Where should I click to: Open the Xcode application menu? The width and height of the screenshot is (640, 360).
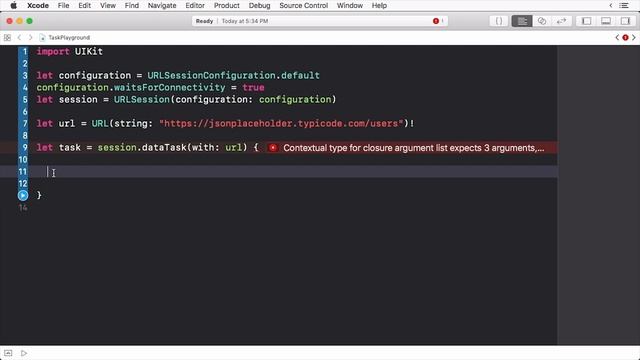(x=38, y=5)
